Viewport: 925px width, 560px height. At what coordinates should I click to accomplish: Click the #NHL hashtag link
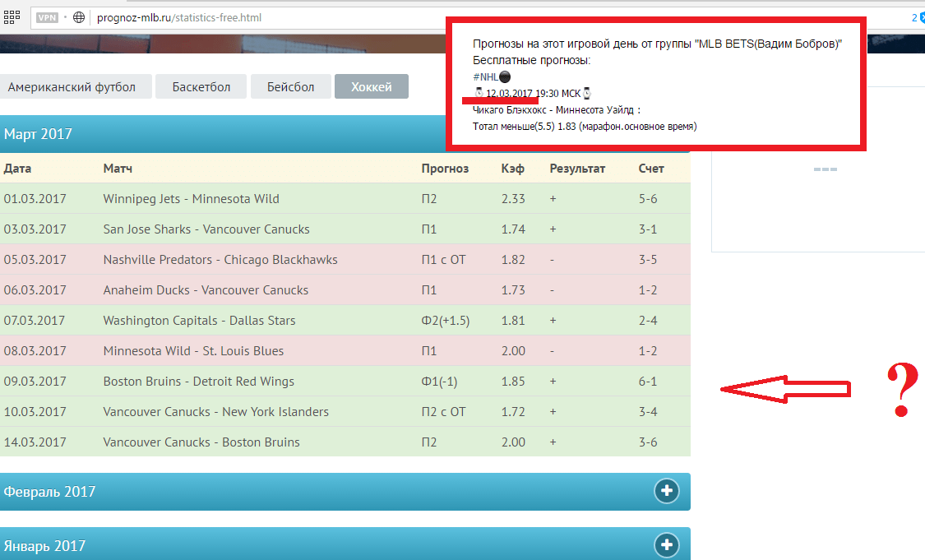[x=485, y=77]
